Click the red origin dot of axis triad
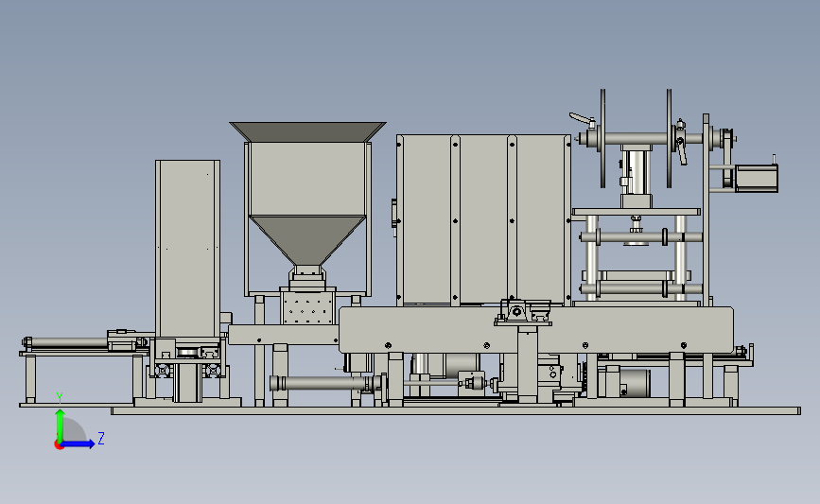 [x=59, y=445]
